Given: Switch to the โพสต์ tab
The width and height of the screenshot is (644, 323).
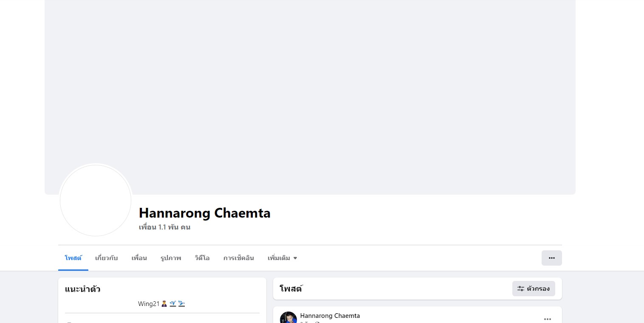Looking at the screenshot, I should [x=73, y=258].
